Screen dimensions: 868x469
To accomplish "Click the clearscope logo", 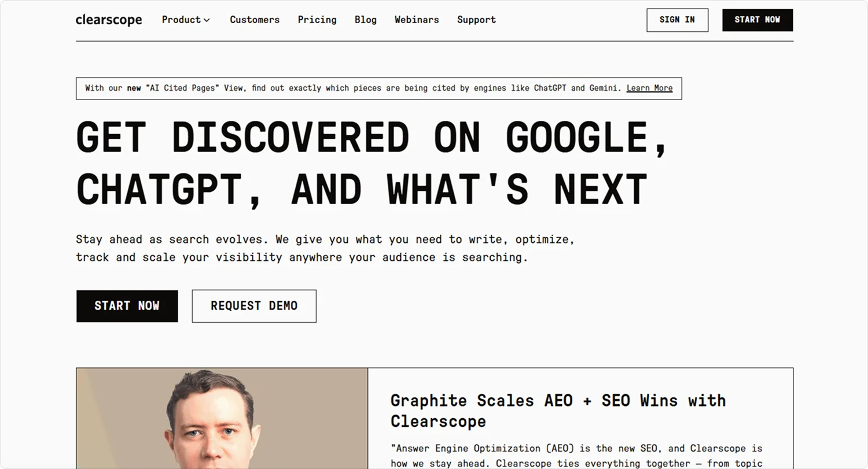I will (109, 20).
